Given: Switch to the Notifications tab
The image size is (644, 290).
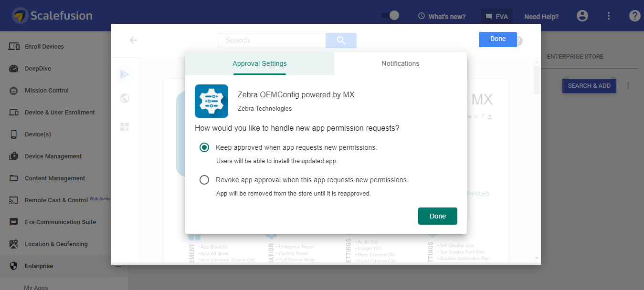Looking at the screenshot, I should (401, 63).
